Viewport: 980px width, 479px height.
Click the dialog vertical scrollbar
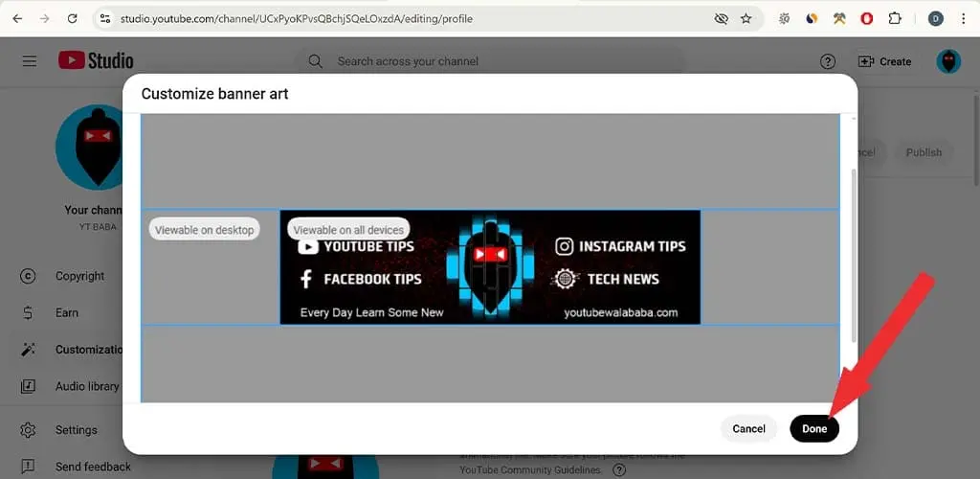click(x=854, y=255)
